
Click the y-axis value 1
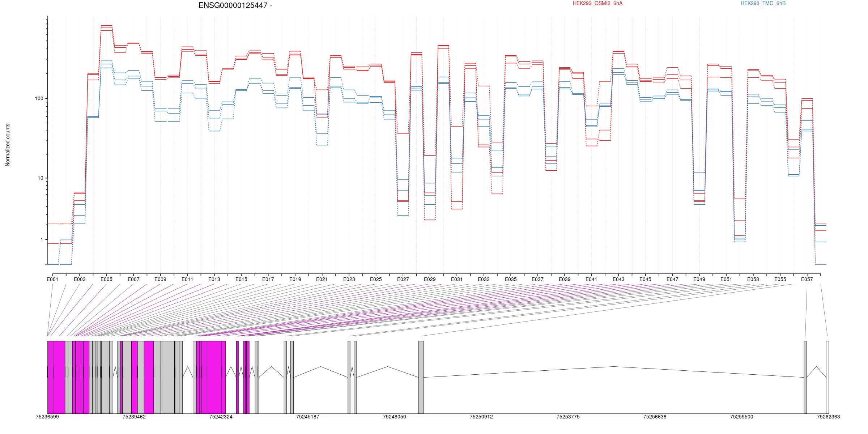coord(42,239)
